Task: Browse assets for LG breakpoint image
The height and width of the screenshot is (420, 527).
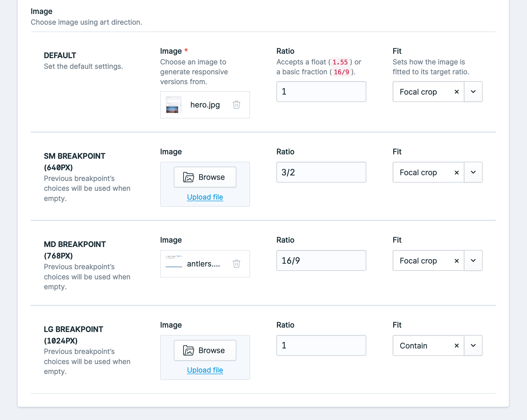Action: click(x=205, y=350)
